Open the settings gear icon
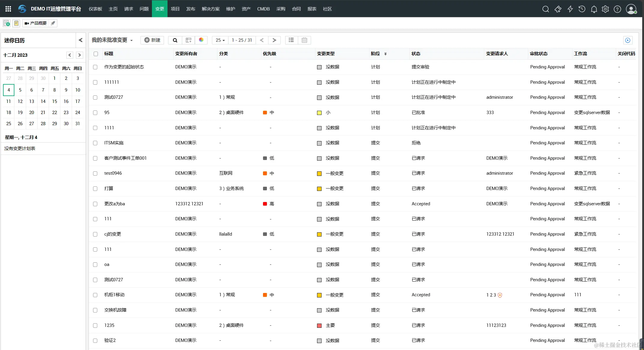 tap(605, 9)
